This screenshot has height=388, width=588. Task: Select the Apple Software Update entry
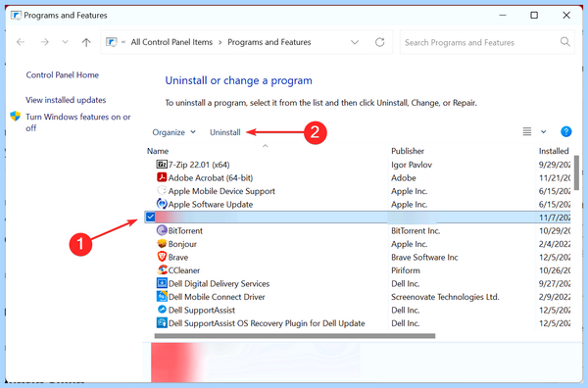tap(211, 205)
